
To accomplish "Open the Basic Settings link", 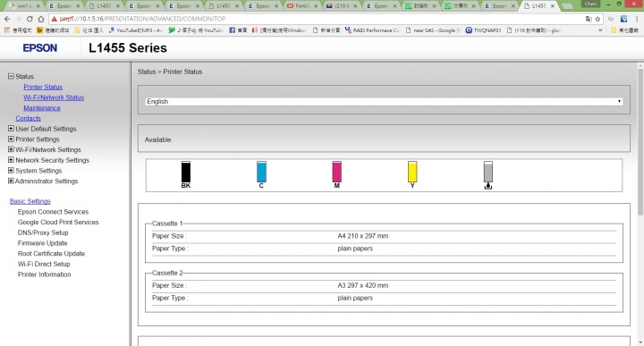I will point(30,201).
